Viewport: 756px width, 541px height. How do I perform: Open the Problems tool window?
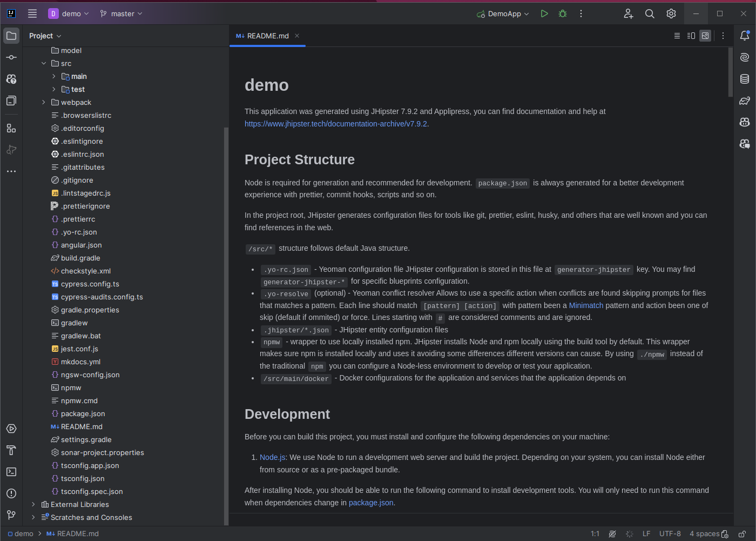coord(11,493)
